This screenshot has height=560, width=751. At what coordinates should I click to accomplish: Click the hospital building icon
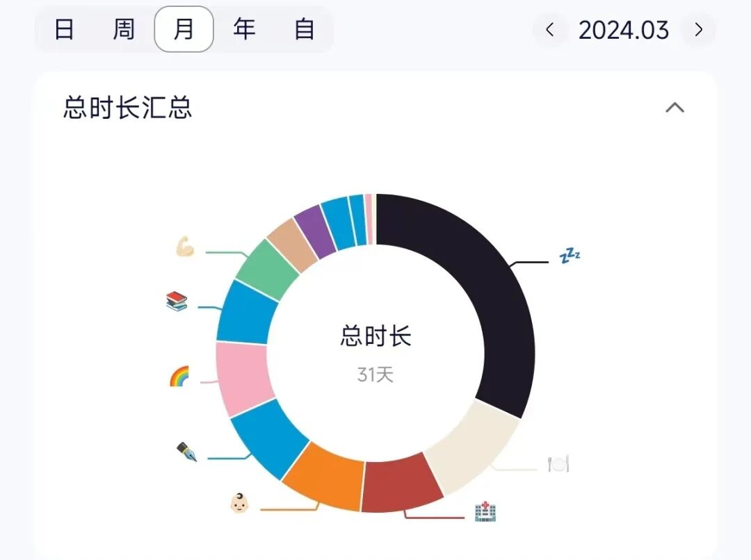click(485, 511)
